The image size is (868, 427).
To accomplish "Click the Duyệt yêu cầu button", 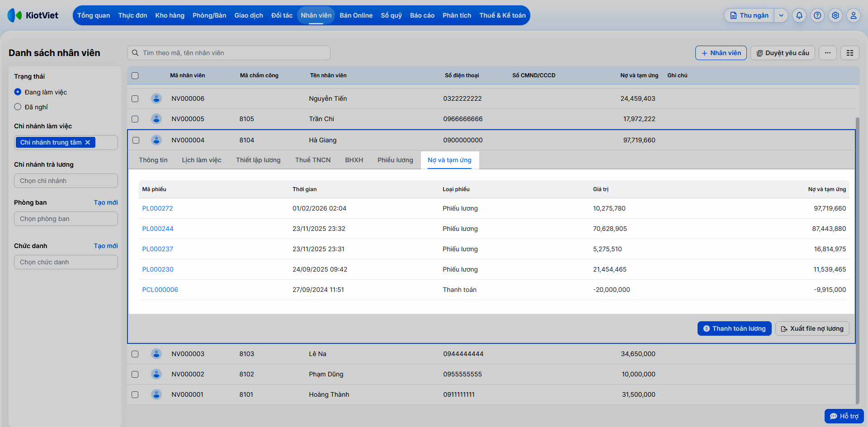I will coord(783,53).
